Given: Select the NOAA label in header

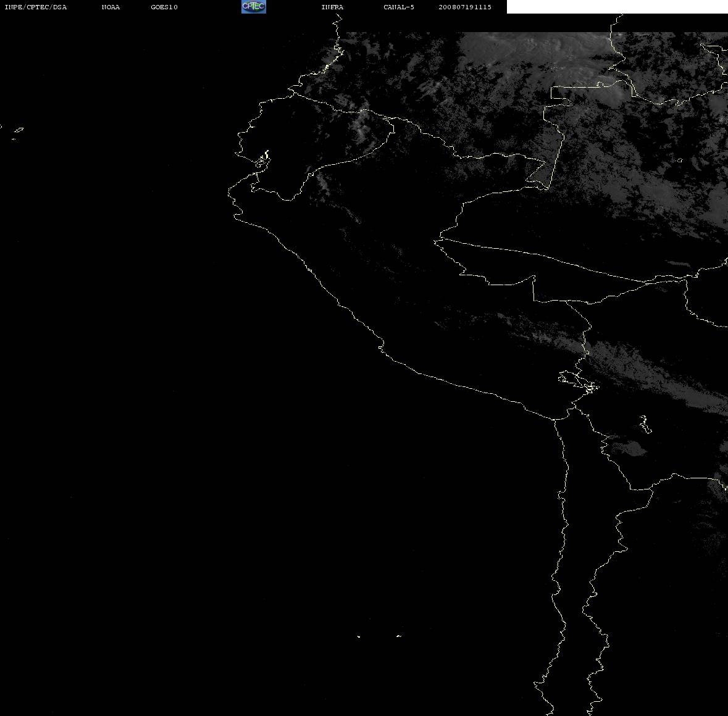Looking at the screenshot, I should click(x=111, y=7).
